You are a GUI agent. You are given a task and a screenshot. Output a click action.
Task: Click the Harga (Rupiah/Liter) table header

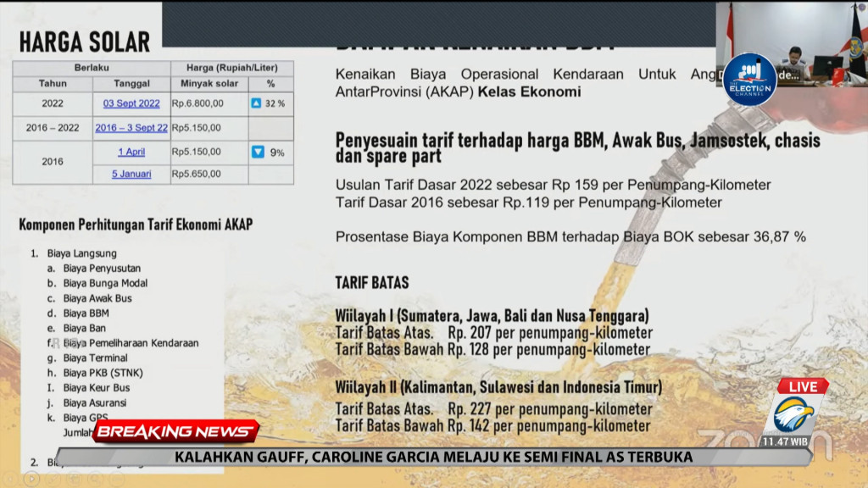tap(232, 68)
